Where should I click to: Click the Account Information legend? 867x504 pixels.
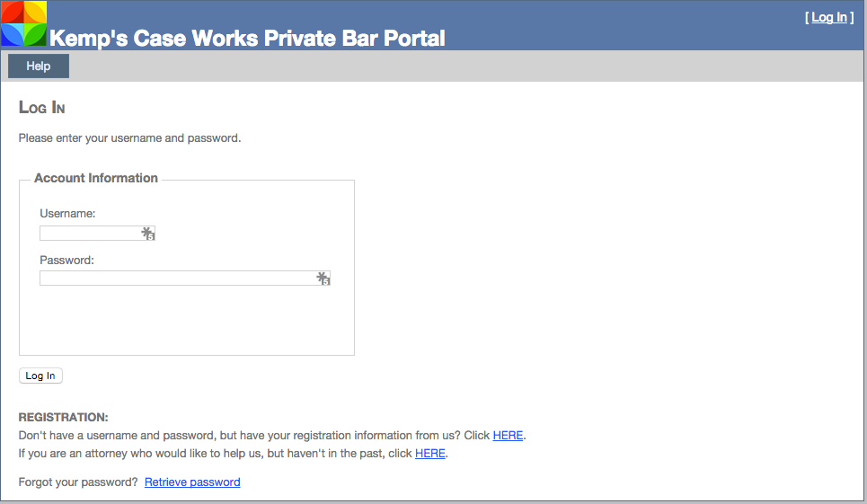click(x=96, y=179)
